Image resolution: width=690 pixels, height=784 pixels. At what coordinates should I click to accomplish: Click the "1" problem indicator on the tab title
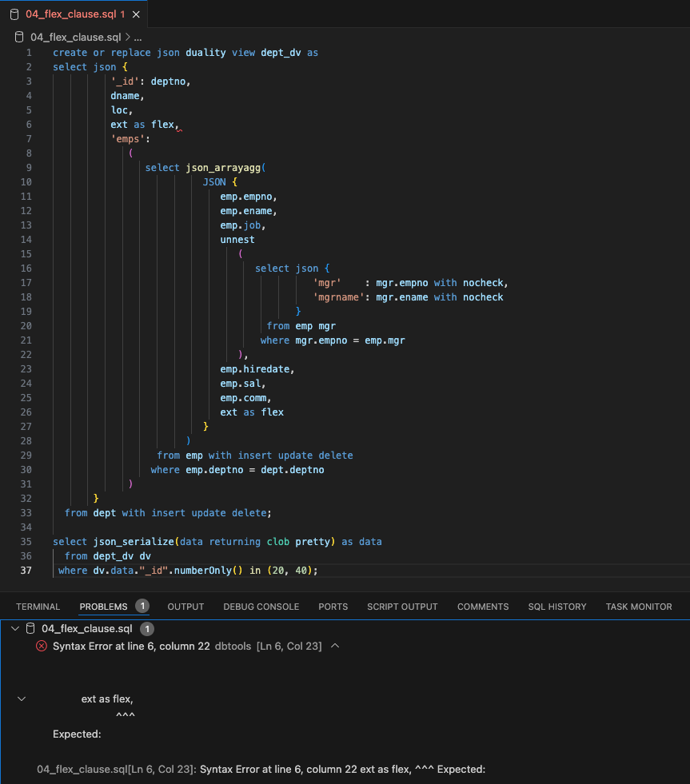point(122,14)
